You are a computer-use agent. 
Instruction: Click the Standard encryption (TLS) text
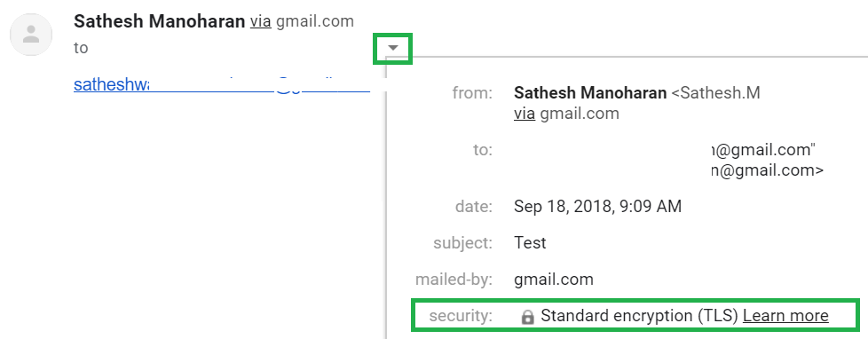(639, 316)
